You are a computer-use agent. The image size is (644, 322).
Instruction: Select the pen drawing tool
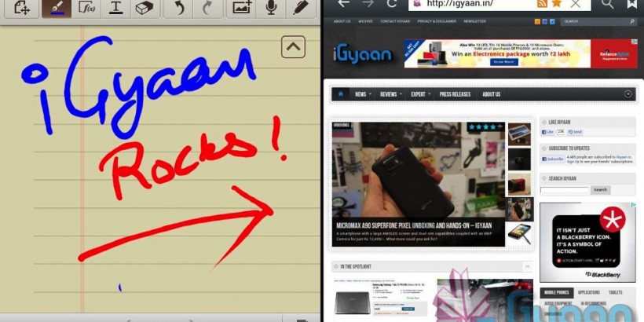point(53,8)
